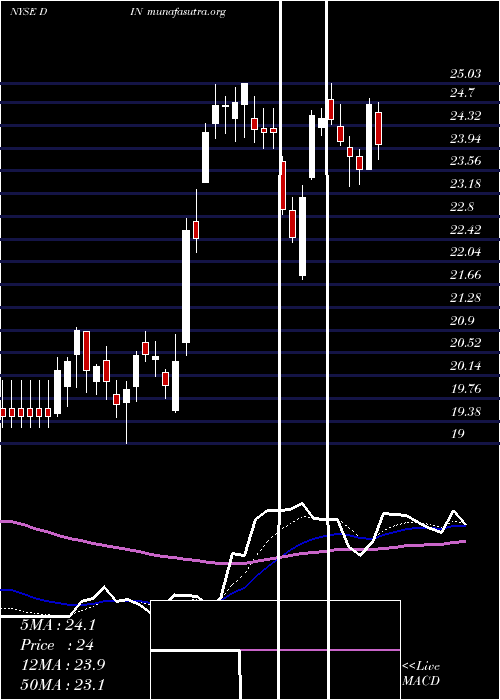
Task: Select the 22.04 price level label
Action: [x=466, y=252]
